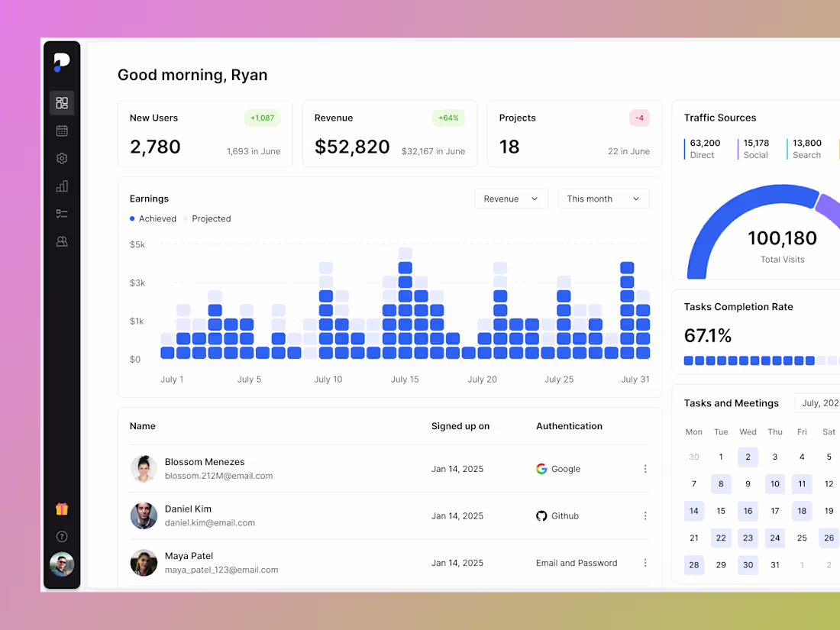Open Settings via the gear icon
Screen dimensions: 840x630
point(62,158)
